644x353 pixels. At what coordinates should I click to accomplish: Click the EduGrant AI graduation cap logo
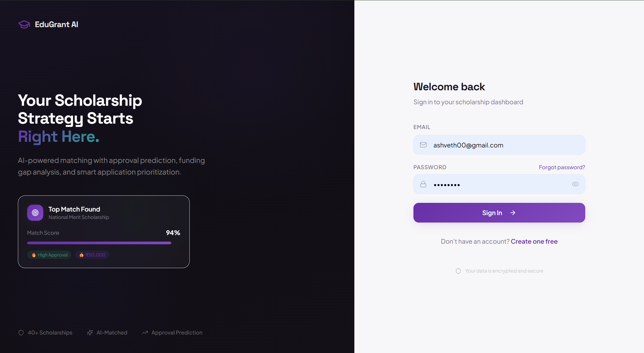24,24
